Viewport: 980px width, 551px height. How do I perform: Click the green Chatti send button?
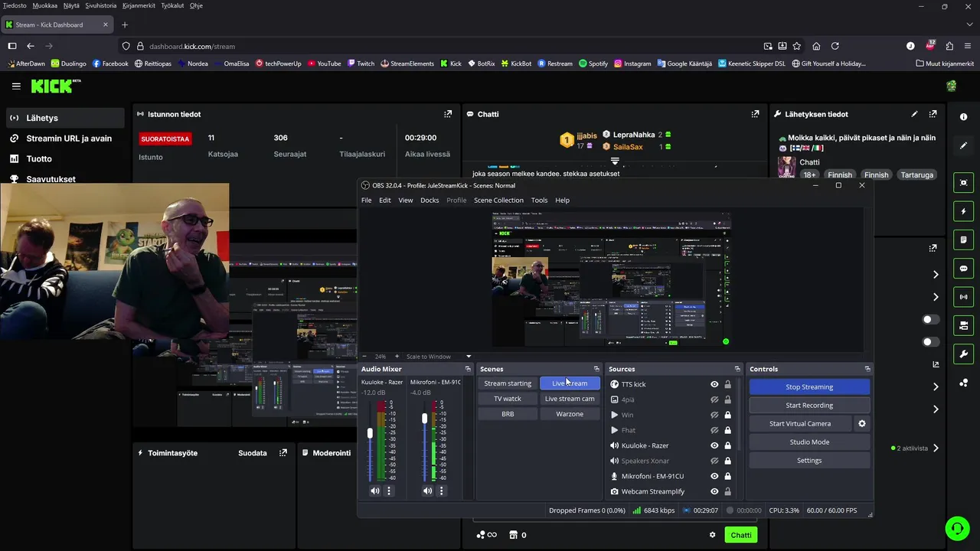[x=740, y=535]
